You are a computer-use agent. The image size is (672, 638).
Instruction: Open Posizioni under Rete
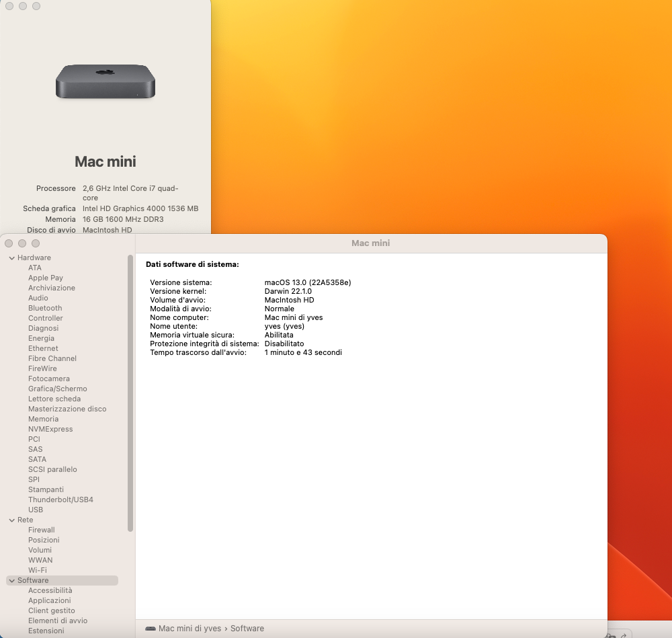point(44,540)
